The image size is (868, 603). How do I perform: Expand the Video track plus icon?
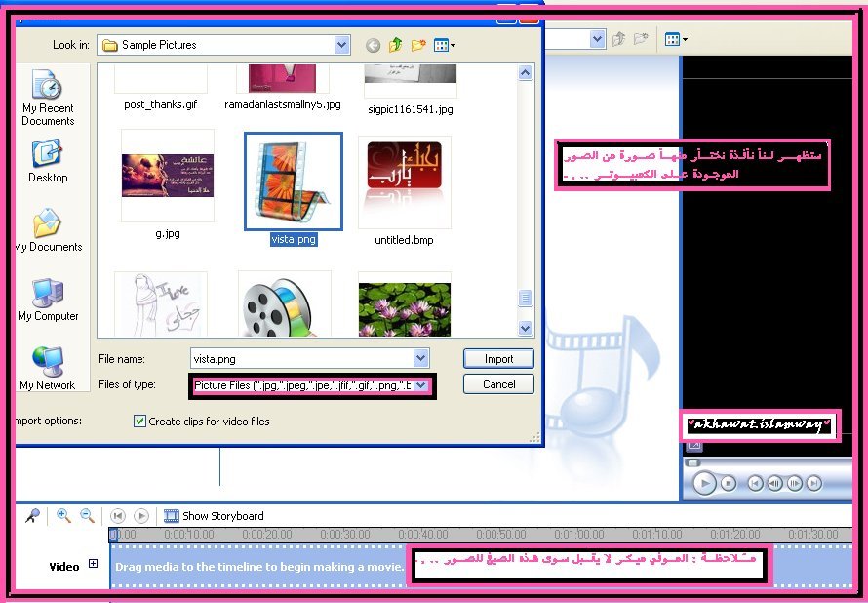click(93, 564)
